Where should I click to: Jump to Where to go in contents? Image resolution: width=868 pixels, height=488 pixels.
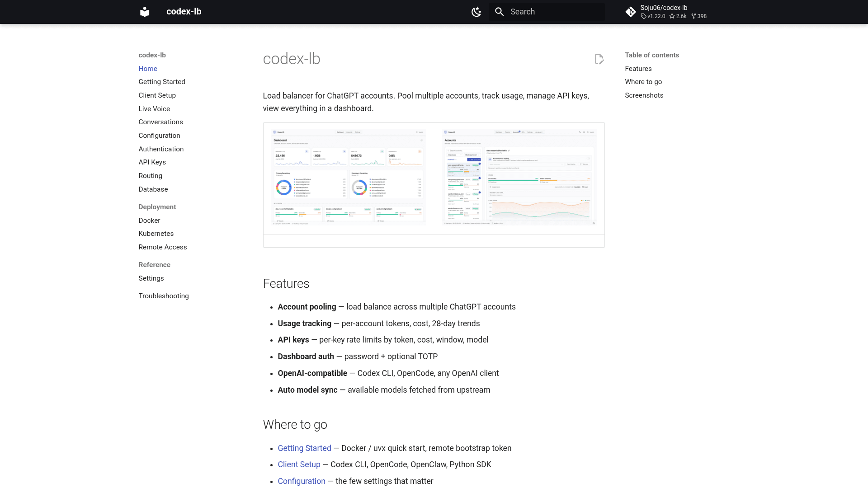click(643, 82)
